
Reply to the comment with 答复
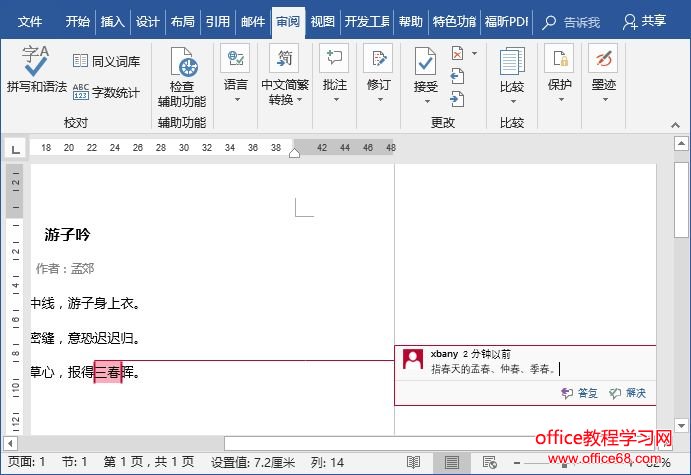tap(580, 393)
